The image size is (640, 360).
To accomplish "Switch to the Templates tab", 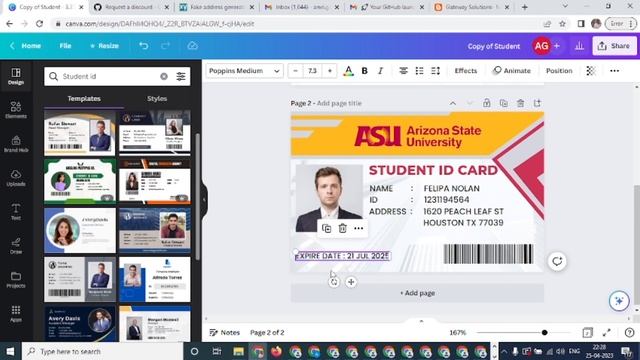I will (84, 99).
